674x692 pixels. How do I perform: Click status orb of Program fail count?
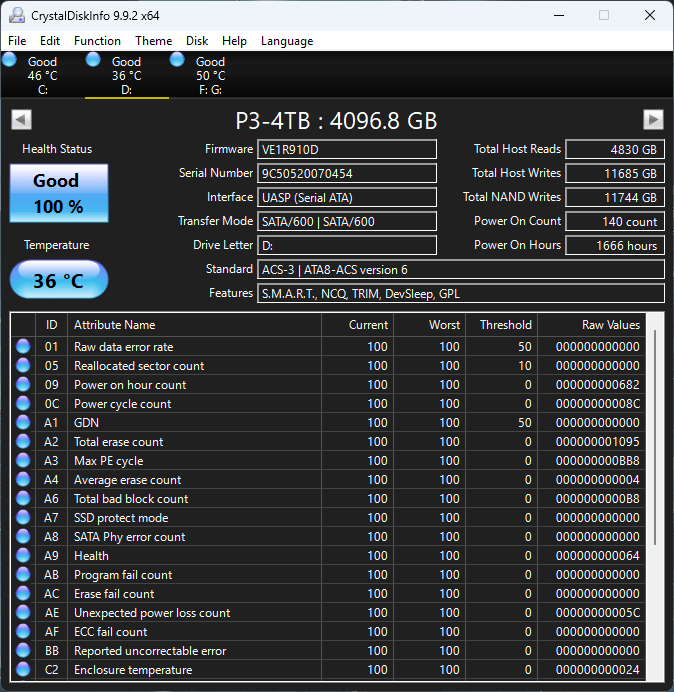(23, 574)
